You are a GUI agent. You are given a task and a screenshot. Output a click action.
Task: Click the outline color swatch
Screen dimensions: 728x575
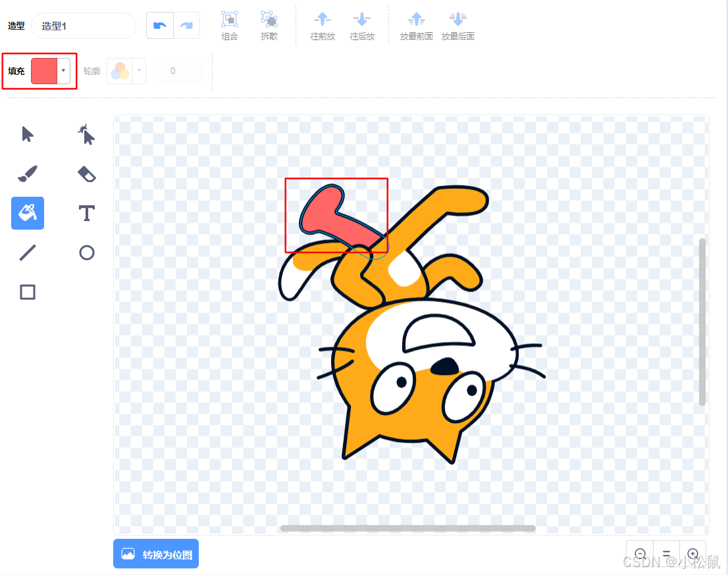tap(120, 71)
